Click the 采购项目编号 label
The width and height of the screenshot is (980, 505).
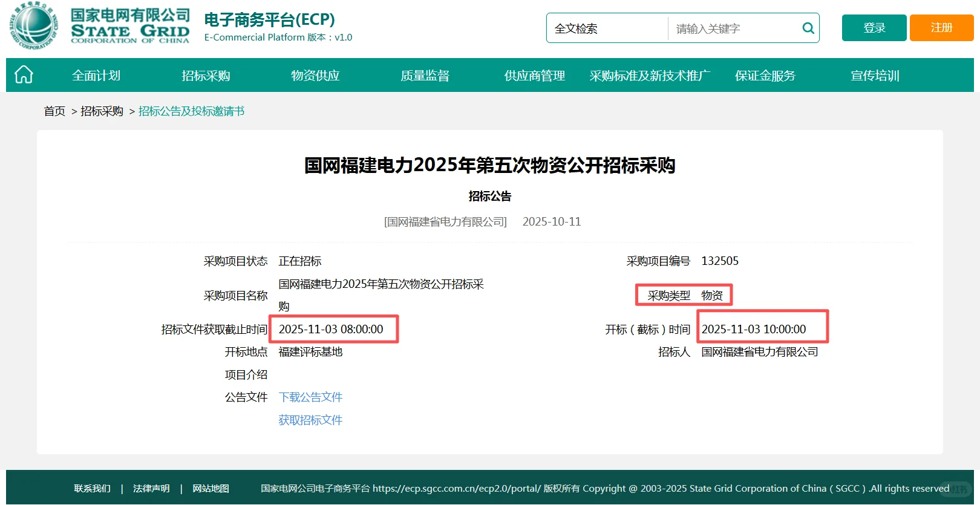tap(658, 261)
